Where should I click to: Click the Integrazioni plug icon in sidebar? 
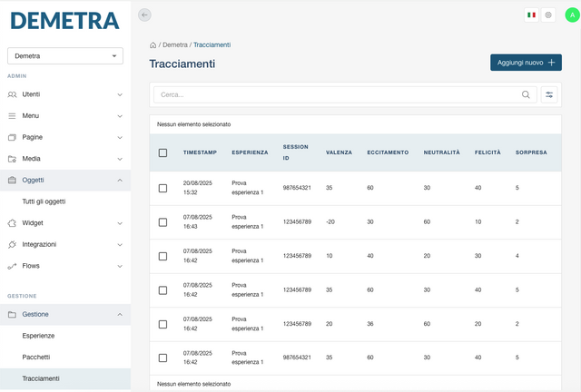[13, 244]
